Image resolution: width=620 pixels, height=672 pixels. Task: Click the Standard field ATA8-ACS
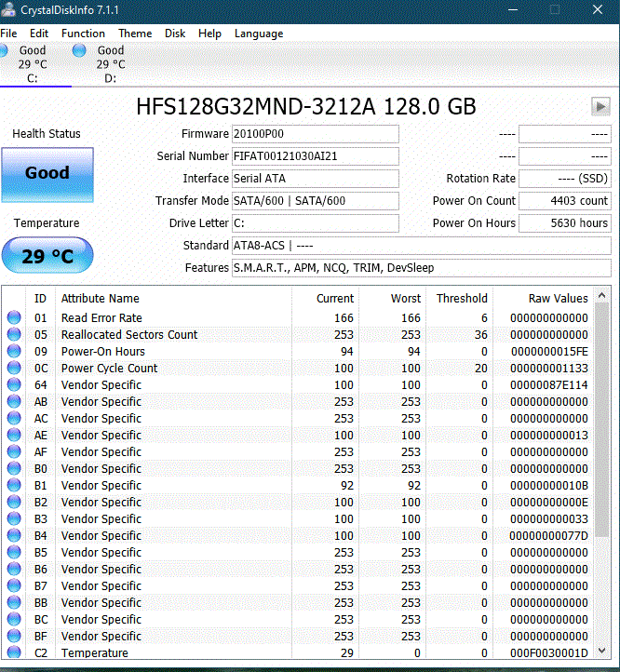[422, 245]
